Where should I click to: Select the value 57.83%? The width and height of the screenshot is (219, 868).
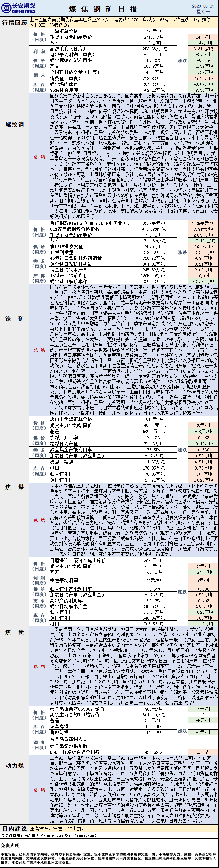tap(154, 60)
